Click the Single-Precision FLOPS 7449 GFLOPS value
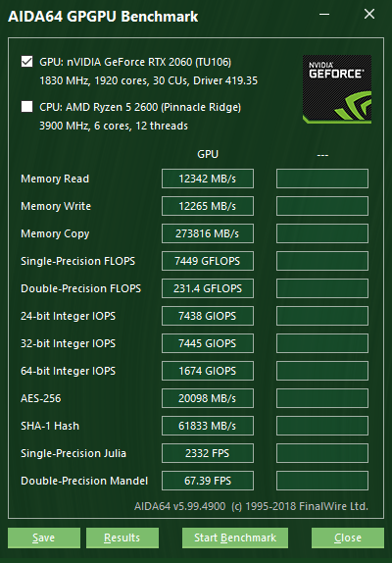 208,261
